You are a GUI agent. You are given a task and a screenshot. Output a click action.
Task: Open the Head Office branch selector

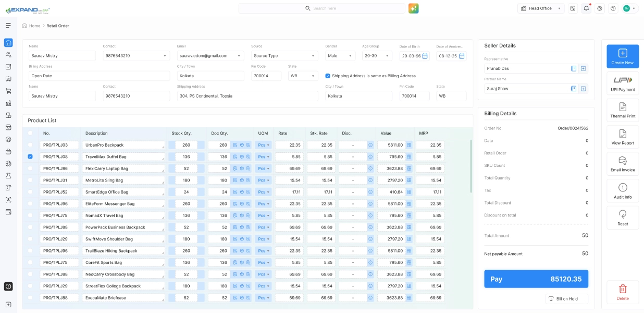click(x=541, y=8)
